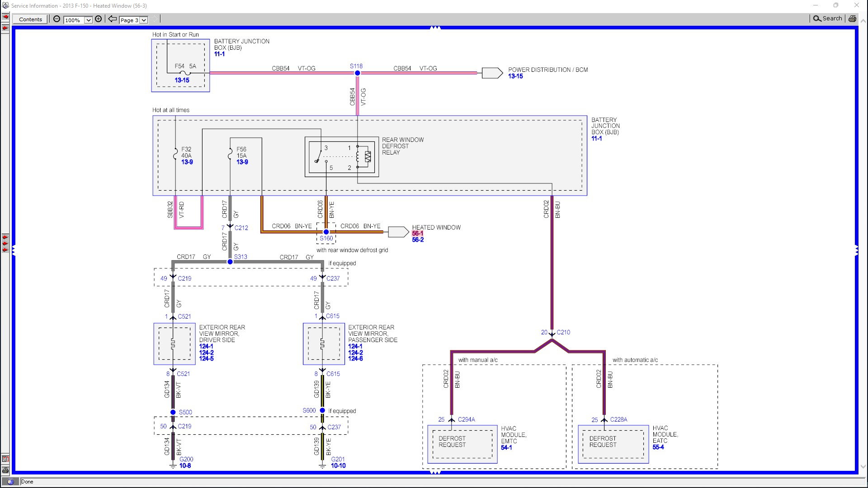Print the diagram using the toolbar printer icon

pos(852,19)
